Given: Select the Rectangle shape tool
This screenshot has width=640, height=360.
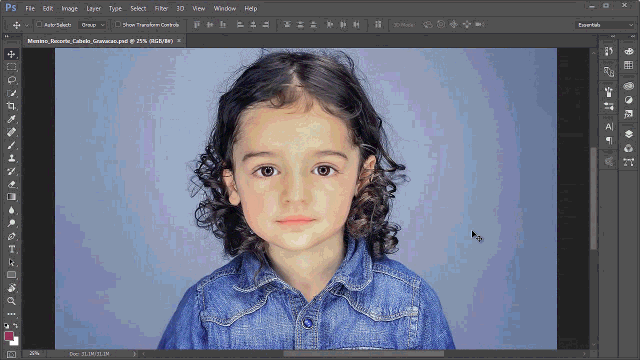Looking at the screenshot, I should (11, 275).
